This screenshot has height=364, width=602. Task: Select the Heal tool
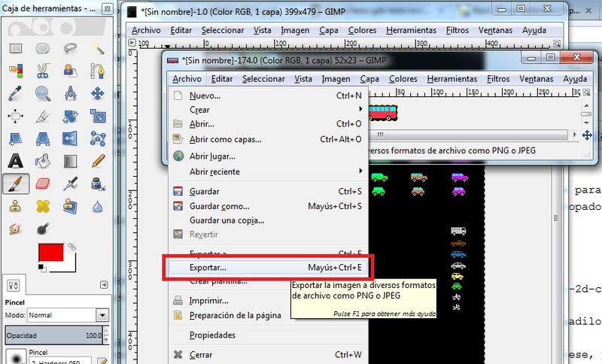[43, 206]
